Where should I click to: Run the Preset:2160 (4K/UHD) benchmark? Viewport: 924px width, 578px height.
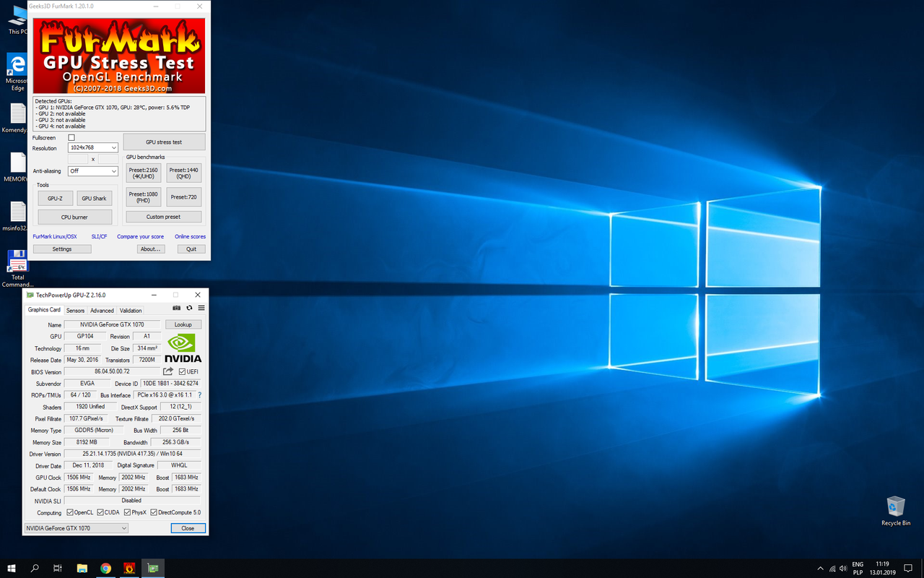(x=143, y=173)
